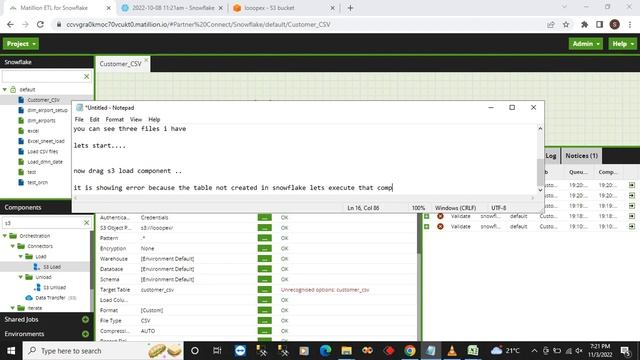Open the Load CSV files job
640x360 pixels.
[42, 151]
